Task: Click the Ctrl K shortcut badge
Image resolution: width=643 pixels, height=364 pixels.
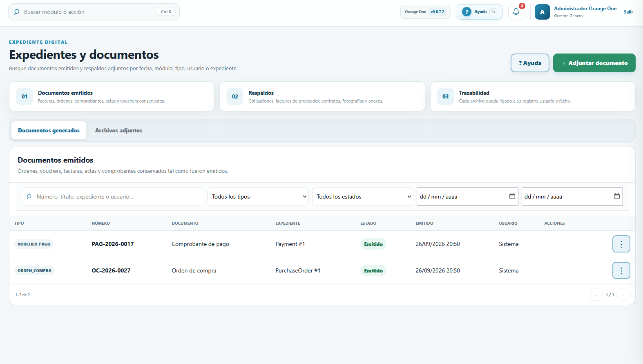Action: (166, 12)
